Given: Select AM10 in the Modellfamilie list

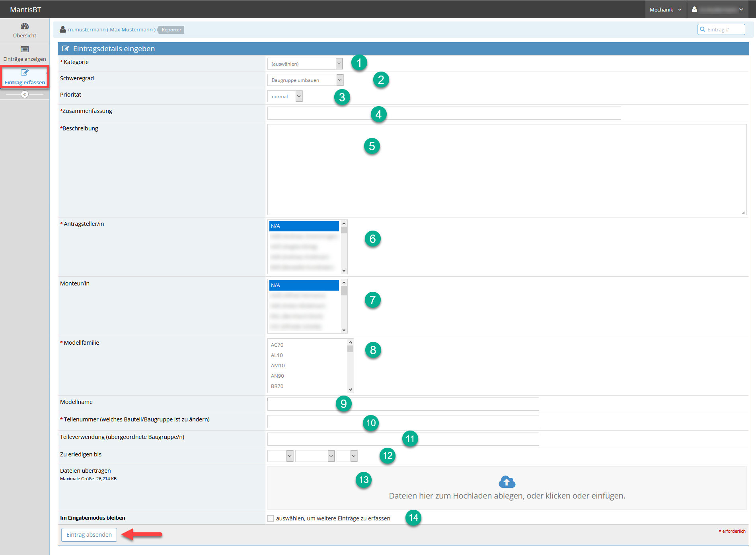Looking at the screenshot, I should 278,366.
